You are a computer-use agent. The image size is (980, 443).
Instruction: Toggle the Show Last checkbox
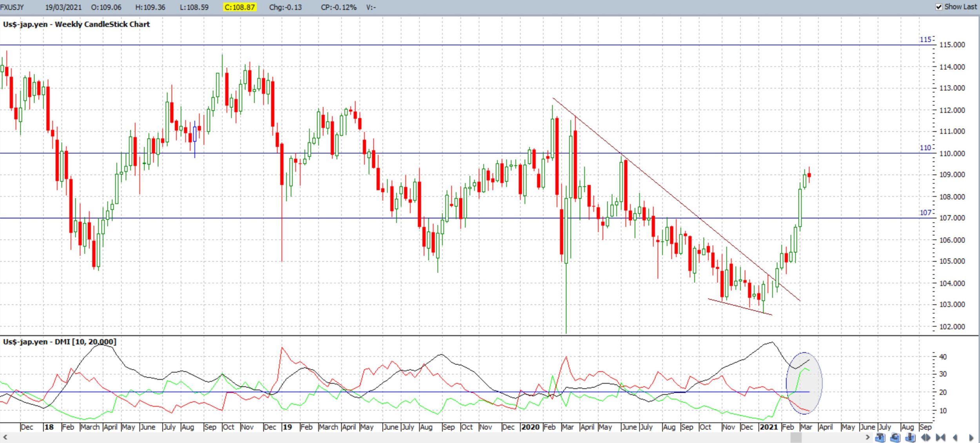coord(939,7)
